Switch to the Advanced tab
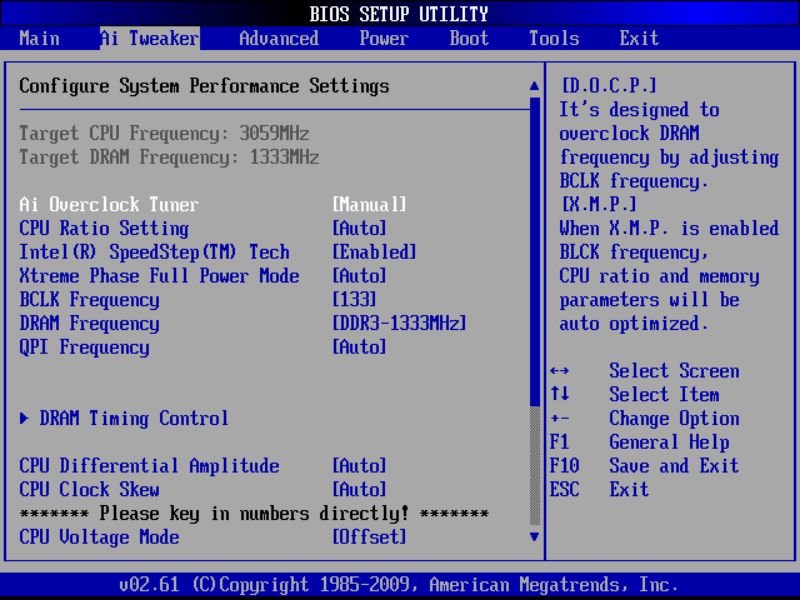Image resolution: width=800 pixels, height=600 pixels. point(279,38)
